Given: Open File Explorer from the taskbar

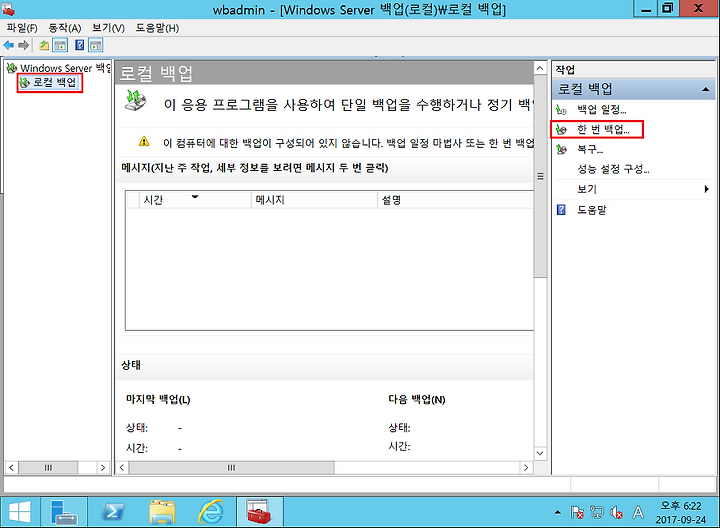Looking at the screenshot, I should [162, 512].
